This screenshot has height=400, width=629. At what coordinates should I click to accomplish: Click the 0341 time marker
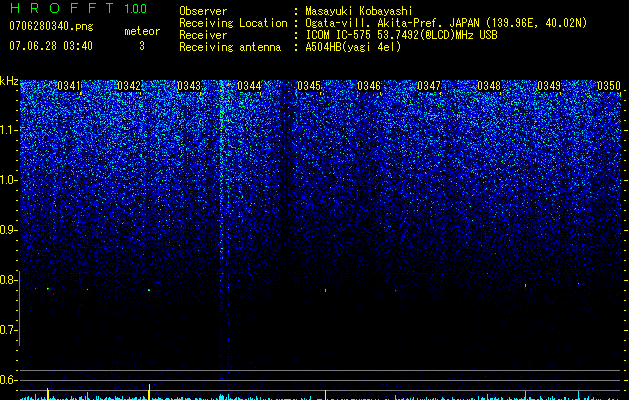click(x=69, y=86)
